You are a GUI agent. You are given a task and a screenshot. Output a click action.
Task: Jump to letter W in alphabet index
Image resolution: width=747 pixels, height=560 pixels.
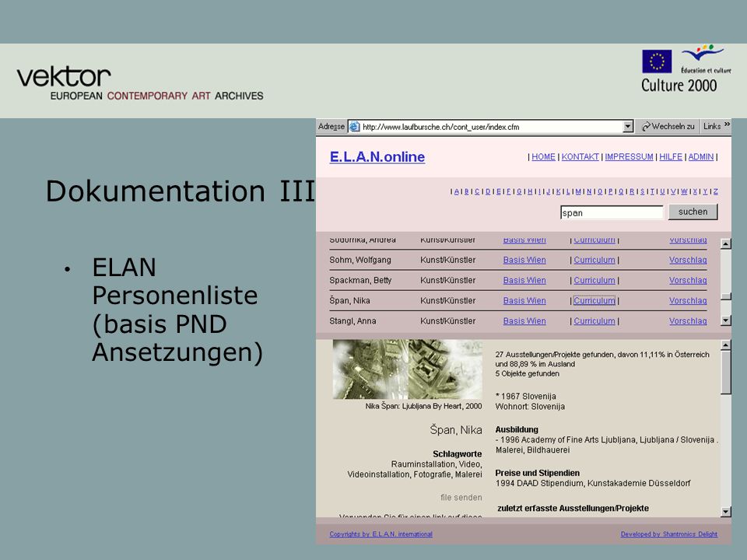[x=684, y=191]
